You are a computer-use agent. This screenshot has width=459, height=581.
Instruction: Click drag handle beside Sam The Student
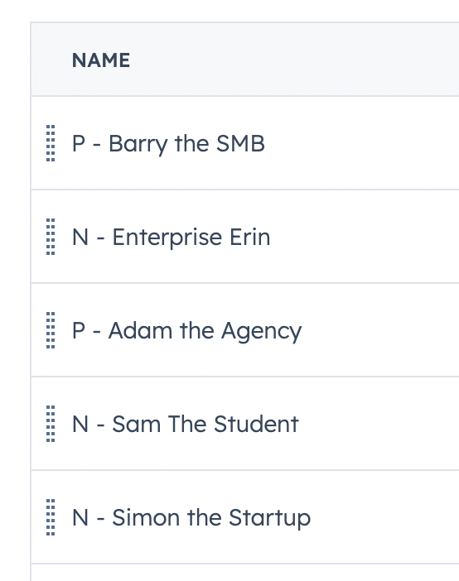51,424
